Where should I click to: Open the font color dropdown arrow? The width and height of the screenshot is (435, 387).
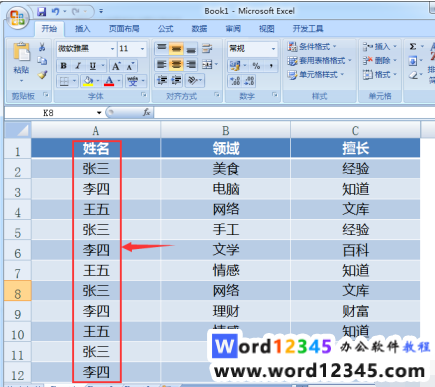coord(119,81)
